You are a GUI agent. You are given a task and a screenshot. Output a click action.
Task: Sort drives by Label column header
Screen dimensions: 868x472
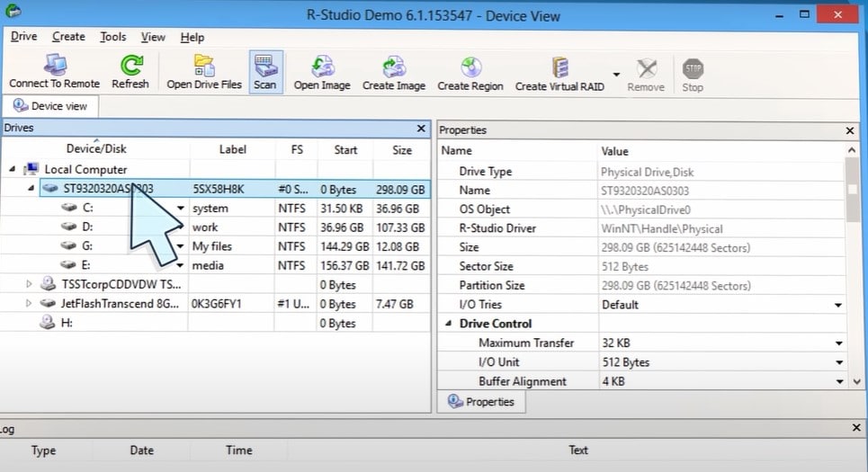pos(232,149)
